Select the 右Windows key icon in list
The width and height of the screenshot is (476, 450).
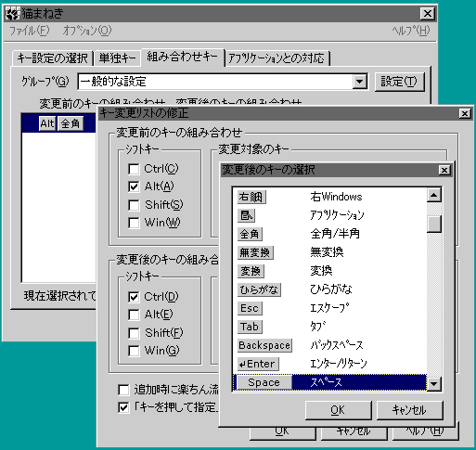click(x=251, y=197)
